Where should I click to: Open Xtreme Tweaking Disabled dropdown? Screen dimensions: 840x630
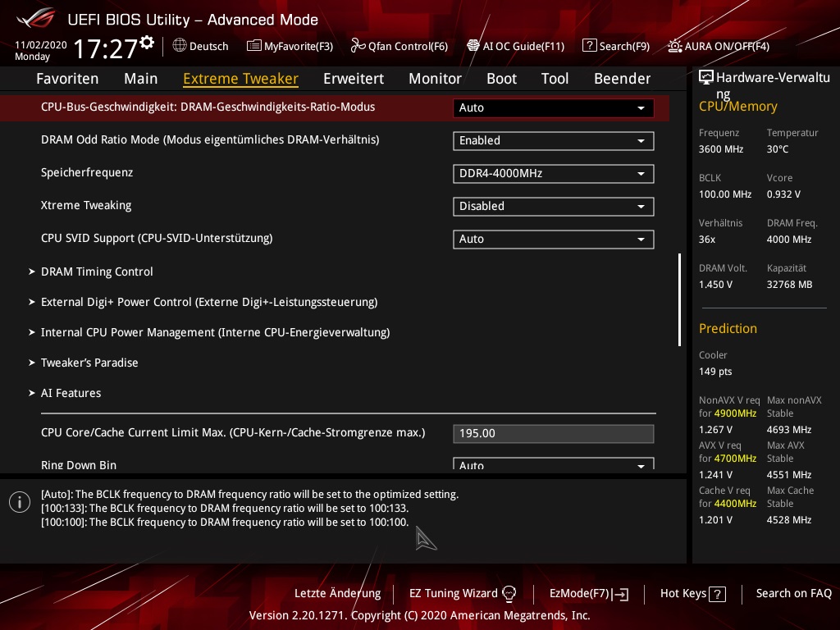click(x=554, y=206)
